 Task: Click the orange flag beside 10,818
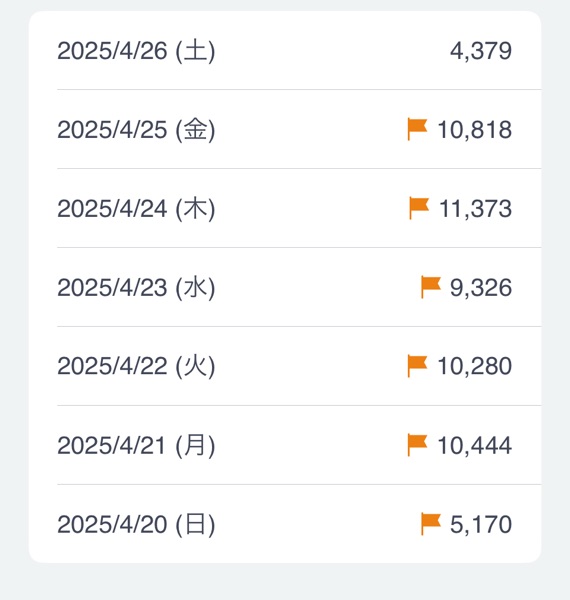[x=417, y=129]
